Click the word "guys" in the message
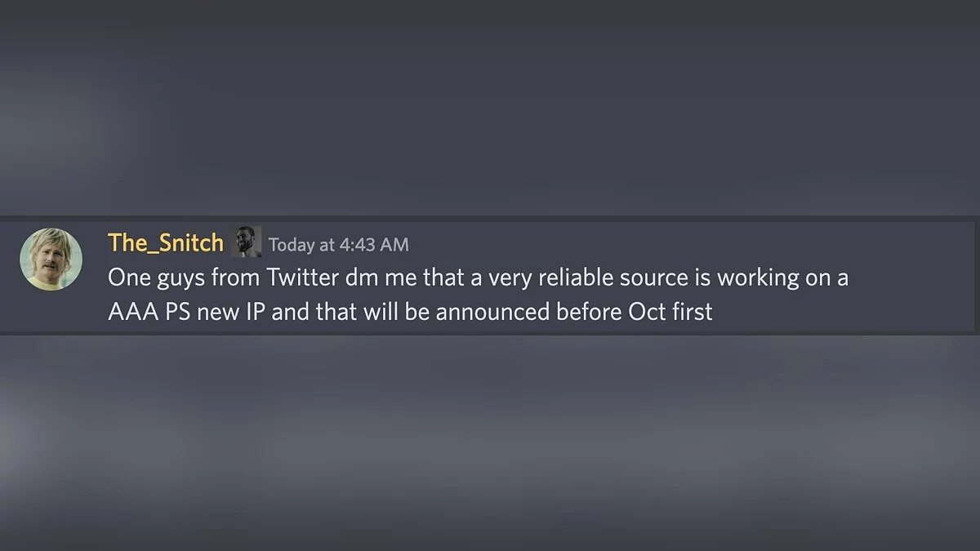Image resolution: width=980 pixels, height=551 pixels. coord(179,278)
